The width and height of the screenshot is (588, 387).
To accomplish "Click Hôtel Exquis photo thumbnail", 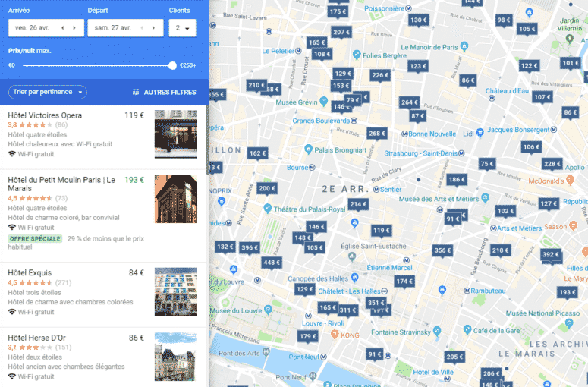I will (x=175, y=291).
